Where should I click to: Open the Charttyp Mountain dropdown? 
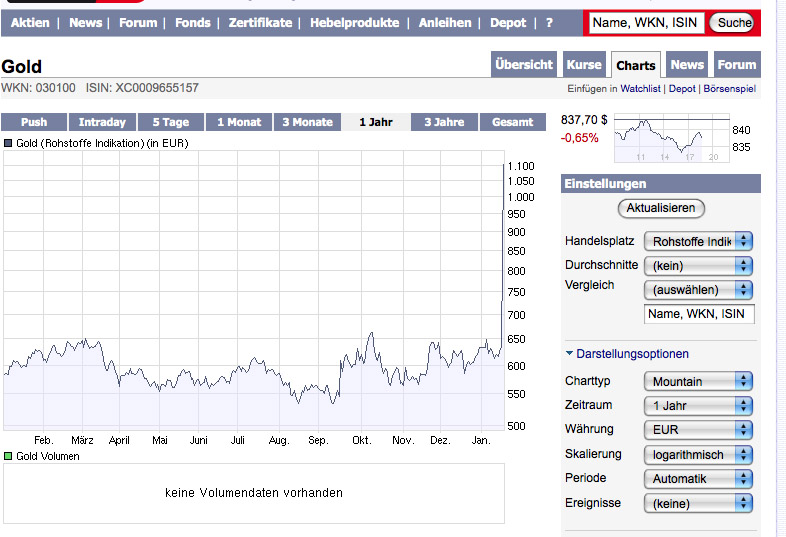(x=698, y=381)
